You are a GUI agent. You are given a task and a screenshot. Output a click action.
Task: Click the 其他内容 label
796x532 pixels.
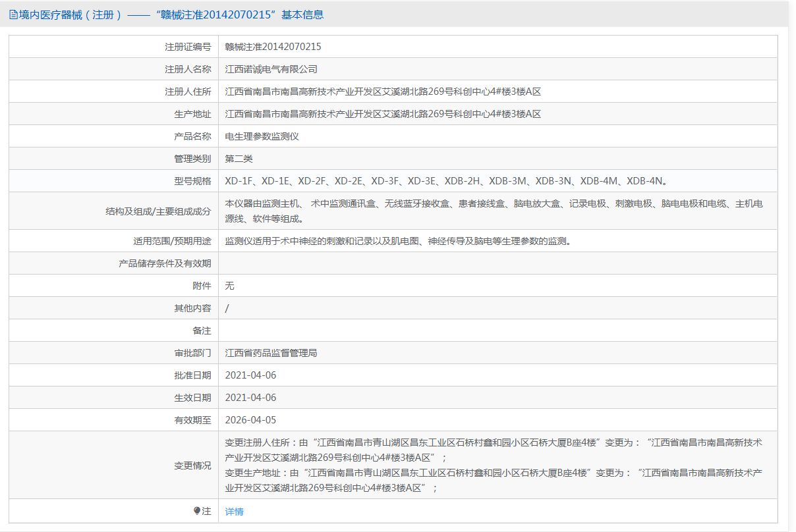(192, 308)
